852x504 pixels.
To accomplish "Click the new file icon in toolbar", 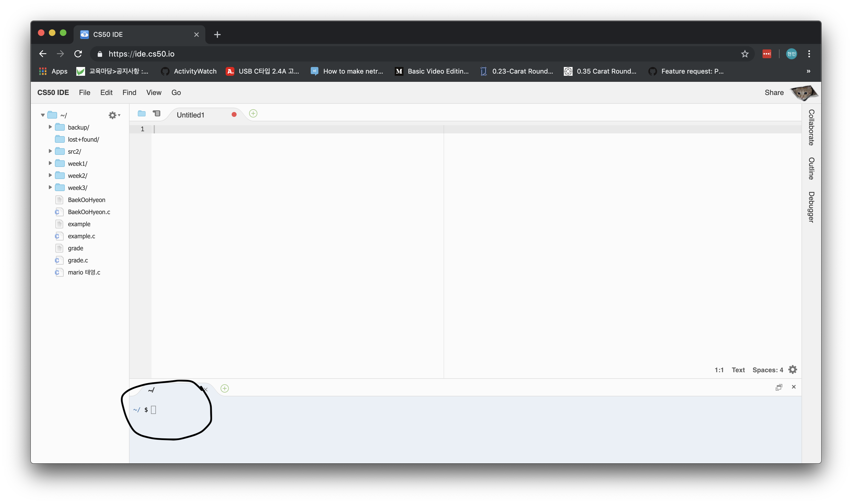I will pyautogui.click(x=253, y=113).
